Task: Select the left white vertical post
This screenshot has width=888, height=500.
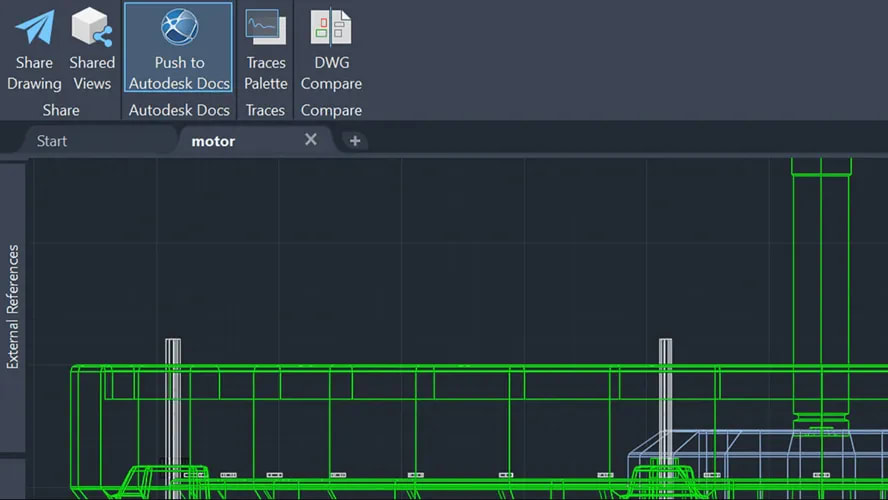Action: pos(173,420)
